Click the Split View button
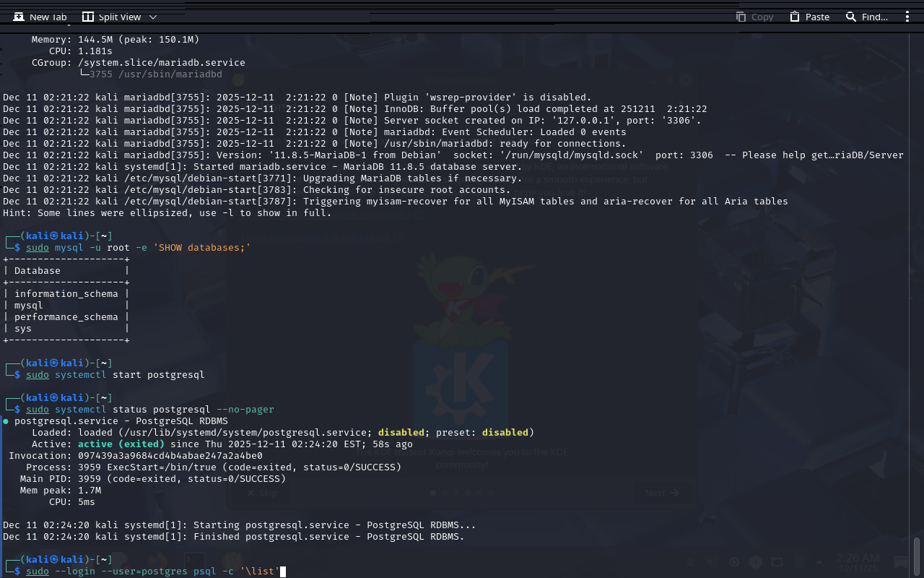This screenshot has width=924, height=578. [x=110, y=17]
